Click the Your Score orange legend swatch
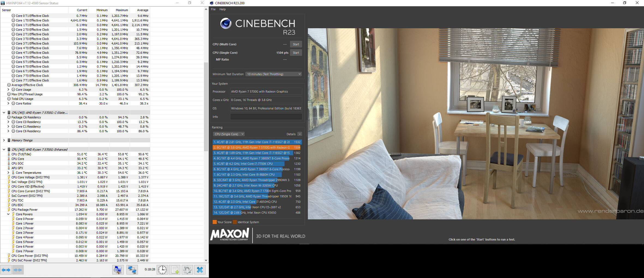The width and height of the screenshot is (644, 278). coord(215,222)
